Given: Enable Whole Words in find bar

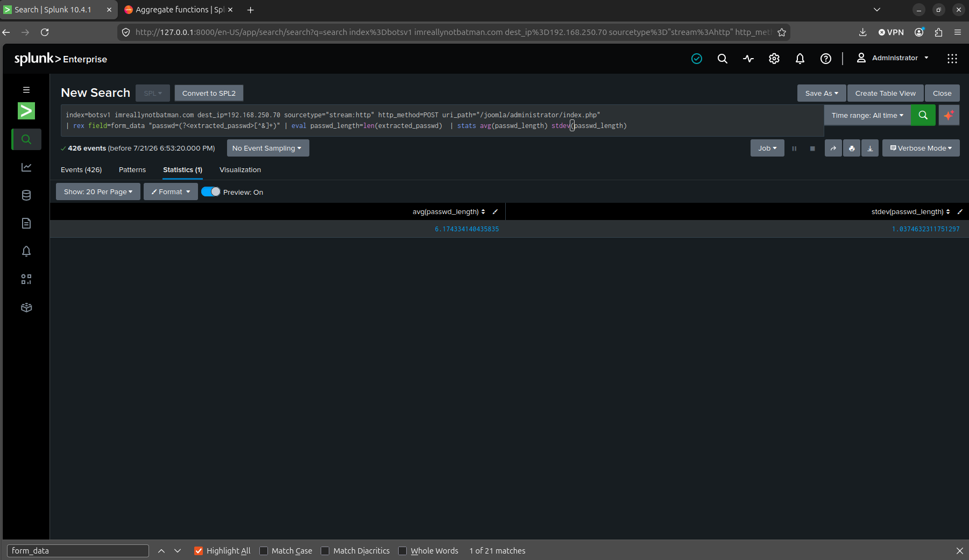Looking at the screenshot, I should 402,551.
